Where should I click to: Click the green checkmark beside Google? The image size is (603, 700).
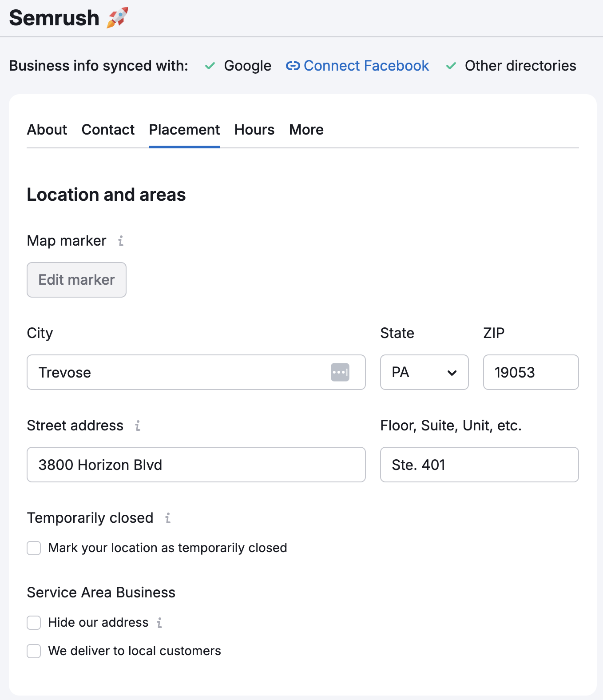[210, 66]
